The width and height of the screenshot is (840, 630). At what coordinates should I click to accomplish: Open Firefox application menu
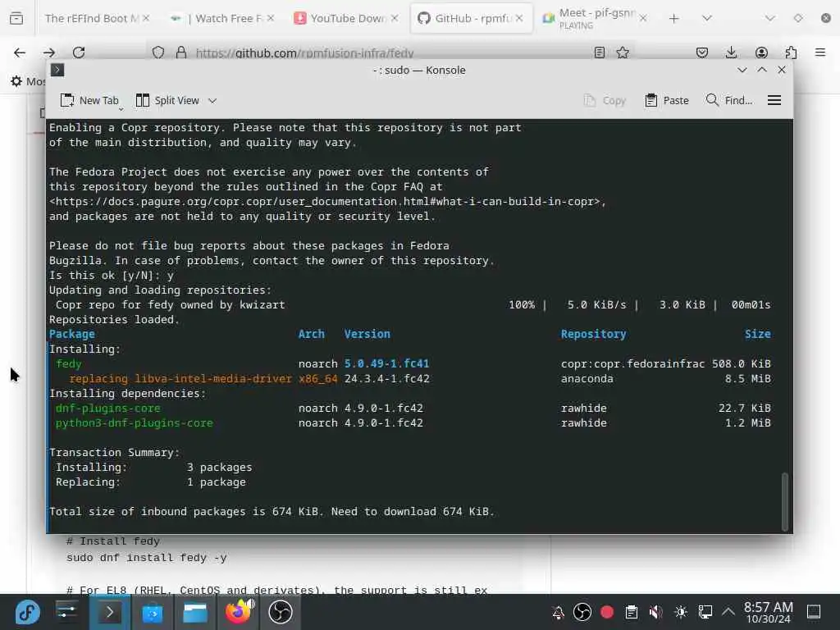[x=820, y=52]
